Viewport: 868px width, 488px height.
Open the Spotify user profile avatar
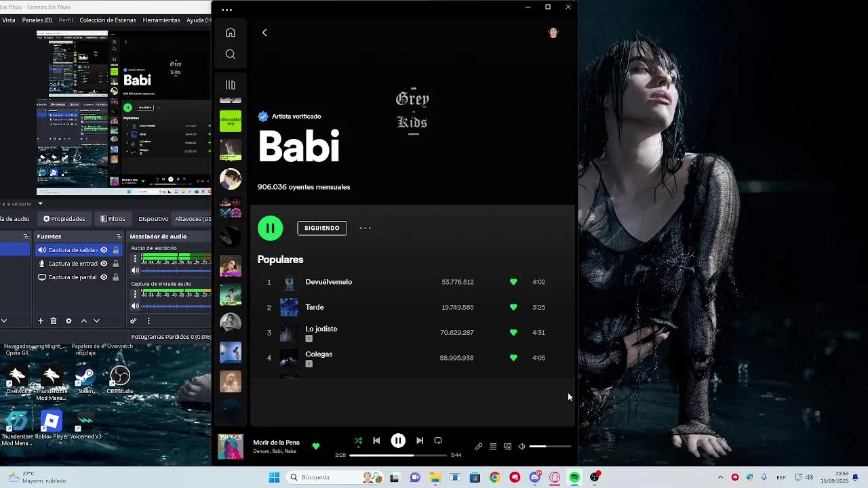tap(553, 33)
